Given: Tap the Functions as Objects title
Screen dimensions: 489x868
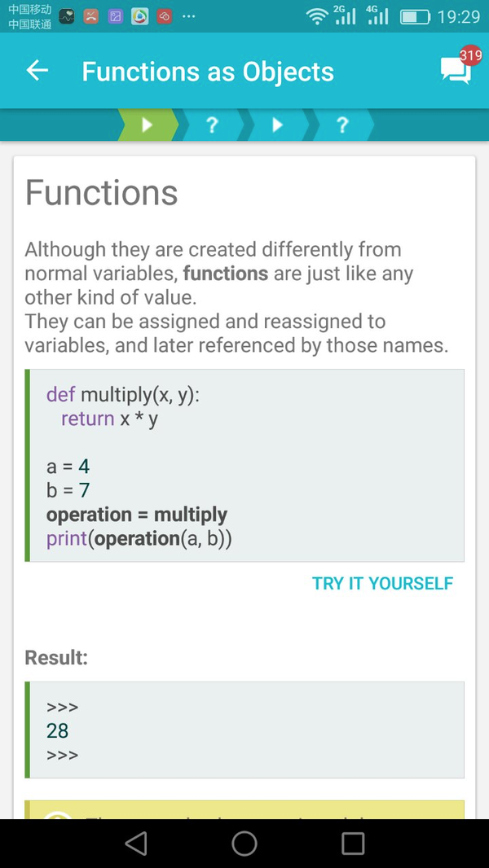Looking at the screenshot, I should [x=208, y=72].
